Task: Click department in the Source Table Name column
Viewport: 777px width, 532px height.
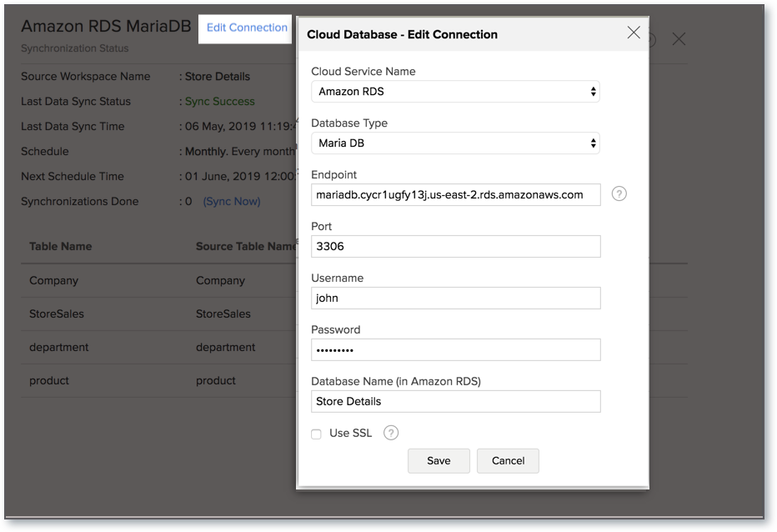Action: point(225,348)
